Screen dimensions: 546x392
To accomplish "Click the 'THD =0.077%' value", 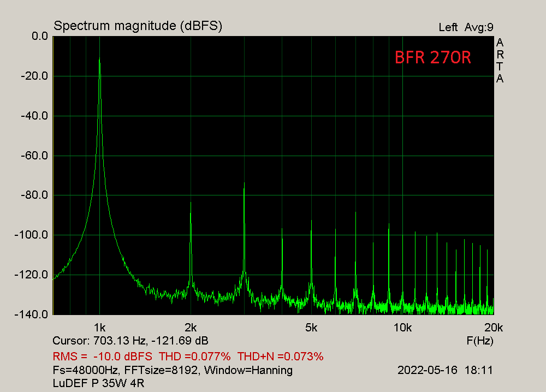I will pos(195,357).
